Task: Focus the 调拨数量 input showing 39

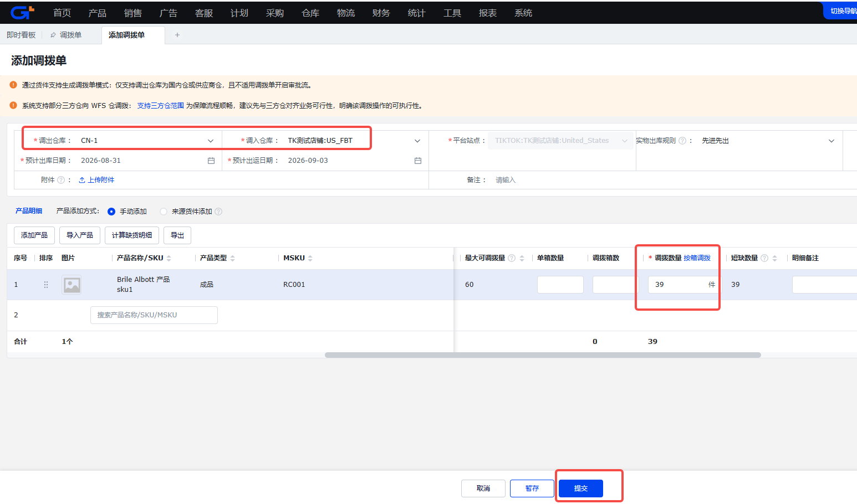Action: point(685,285)
